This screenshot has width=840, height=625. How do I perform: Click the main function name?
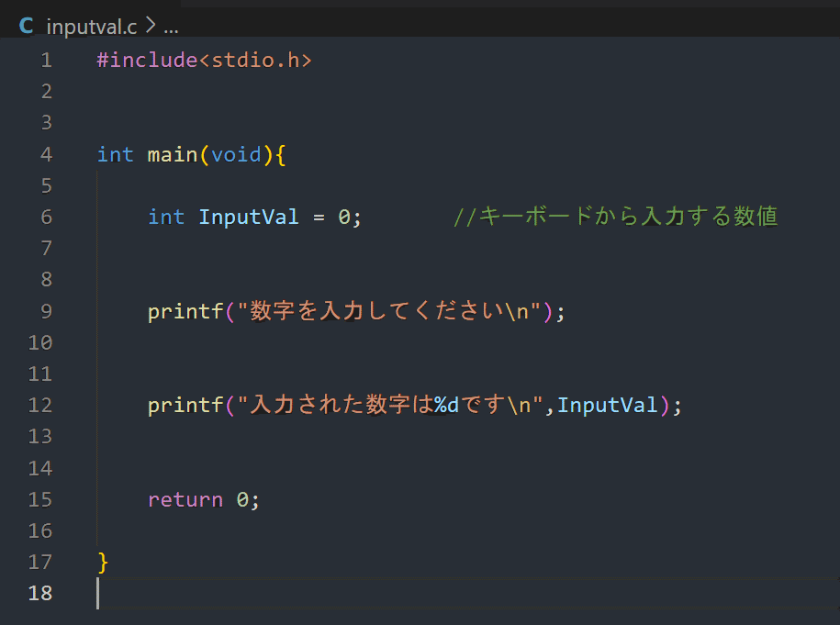[172, 154]
